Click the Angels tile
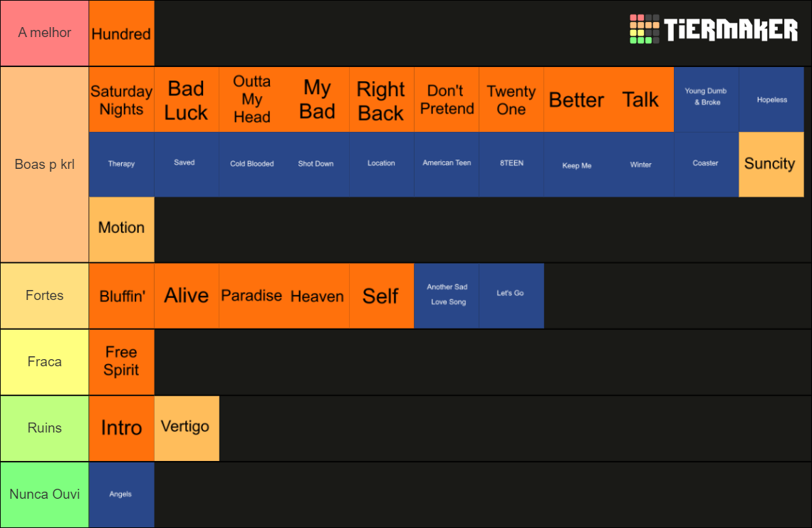Viewport: 812px width, 528px height. point(122,495)
